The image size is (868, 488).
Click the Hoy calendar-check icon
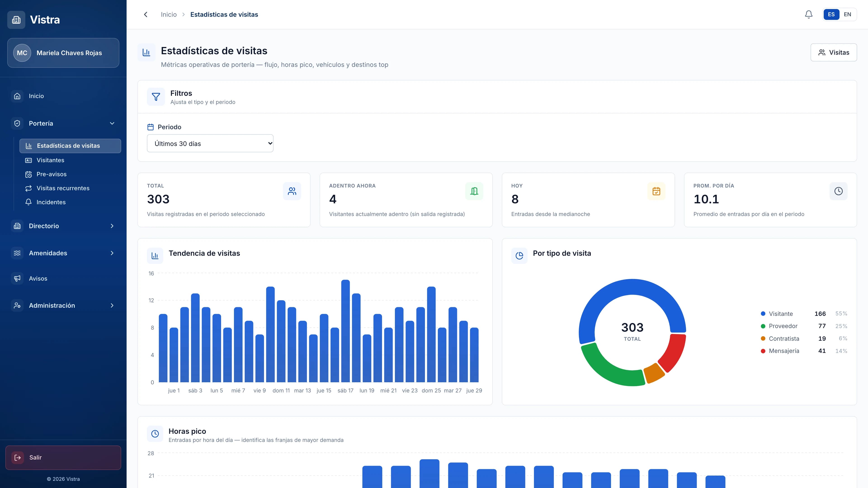pos(656,191)
